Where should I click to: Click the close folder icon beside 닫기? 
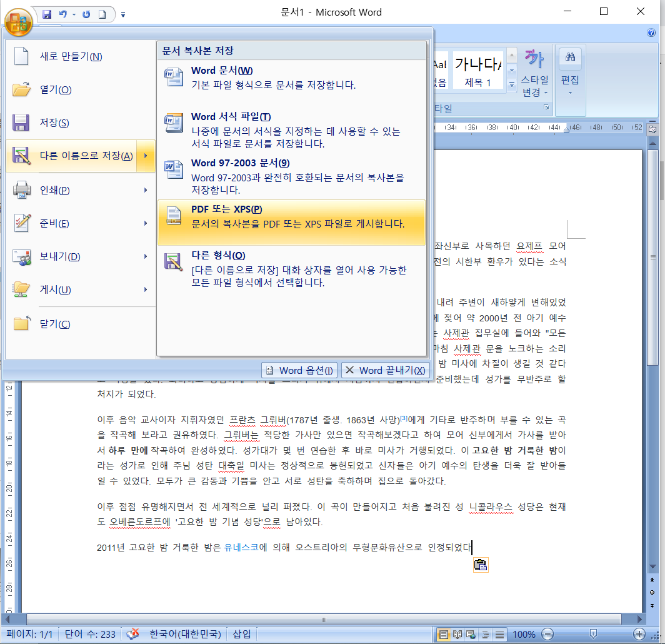point(22,323)
